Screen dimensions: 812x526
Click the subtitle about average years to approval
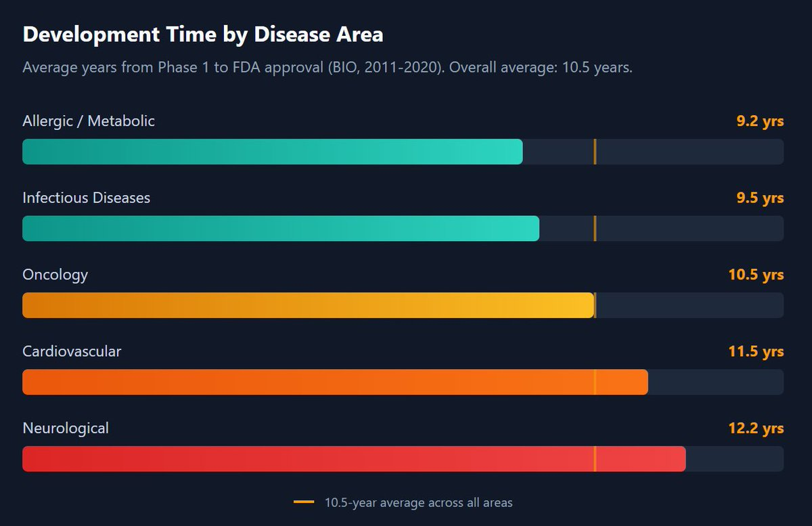point(328,68)
